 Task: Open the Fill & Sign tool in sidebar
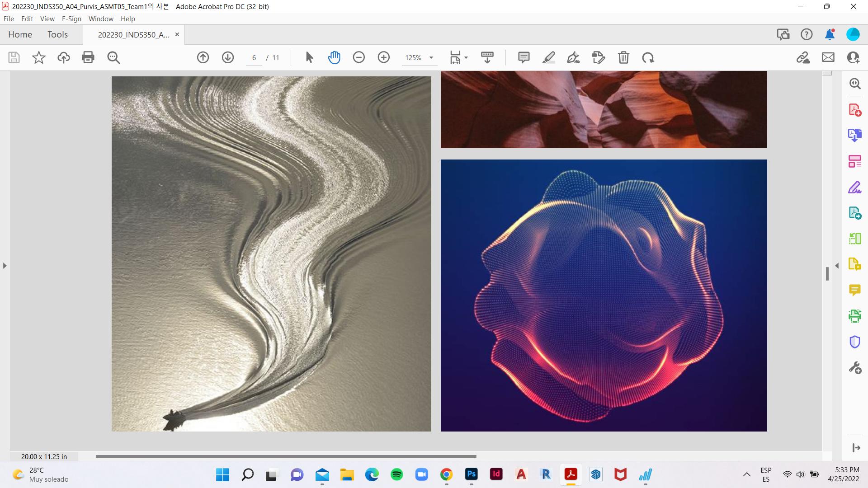(x=854, y=187)
